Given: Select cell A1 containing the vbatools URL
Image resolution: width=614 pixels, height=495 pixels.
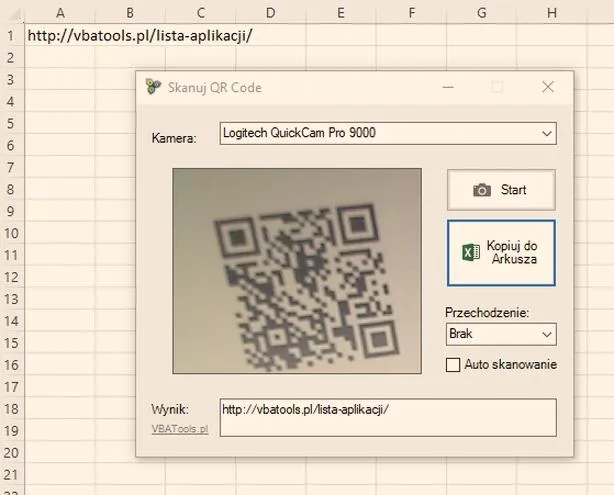Looking at the screenshot, I should [60, 36].
